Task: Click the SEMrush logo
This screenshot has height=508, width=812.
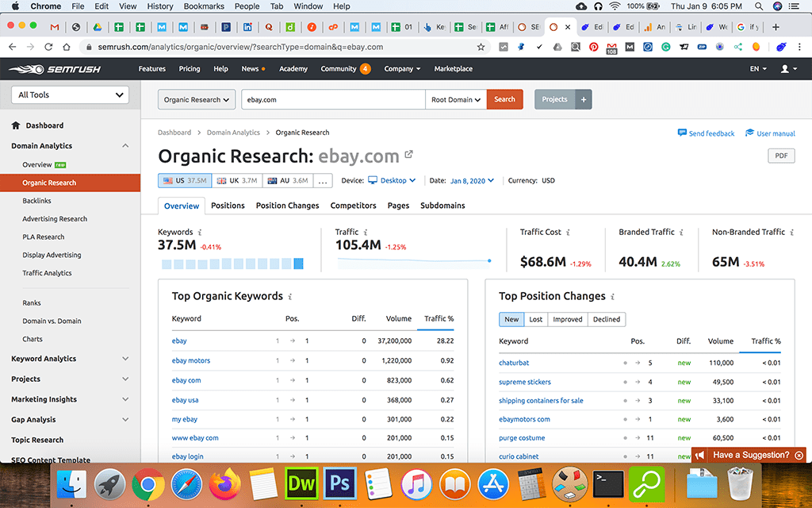Action: 55,69
